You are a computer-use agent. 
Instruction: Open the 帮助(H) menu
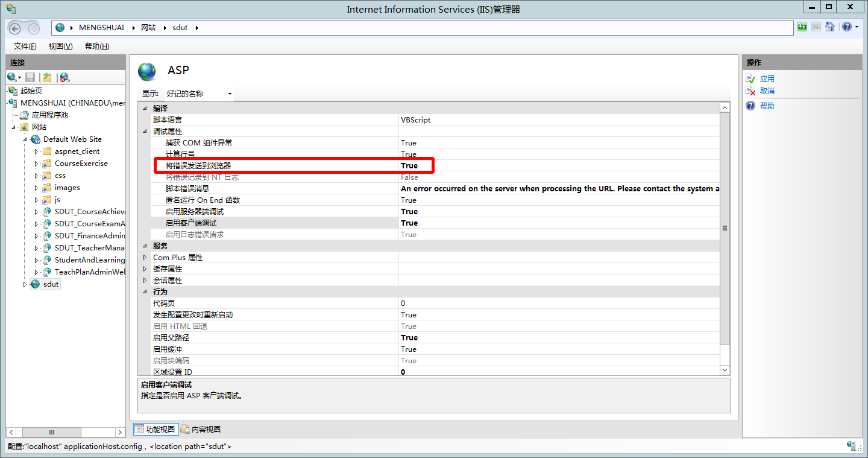[97, 46]
